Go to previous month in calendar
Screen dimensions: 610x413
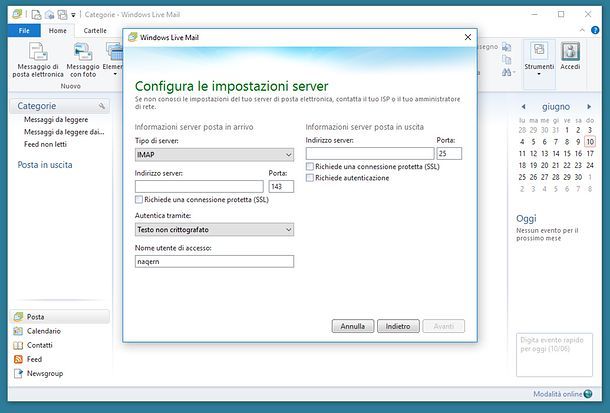(523, 107)
